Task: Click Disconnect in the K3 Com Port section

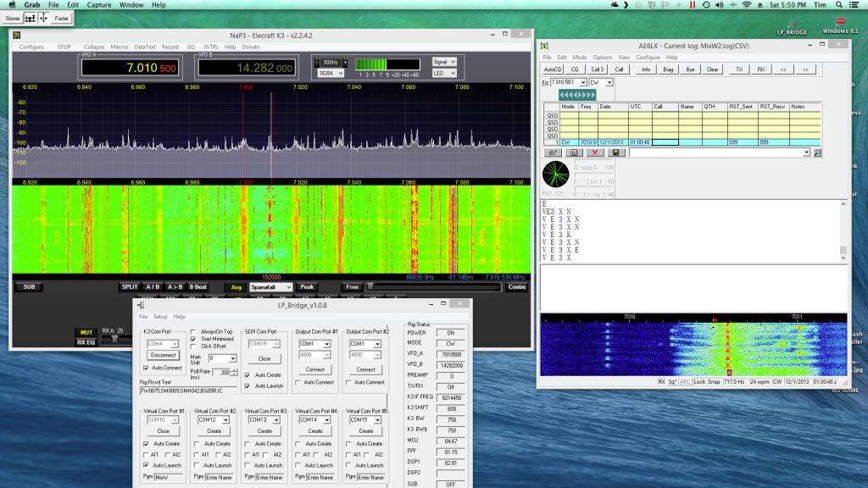Action: [x=161, y=355]
